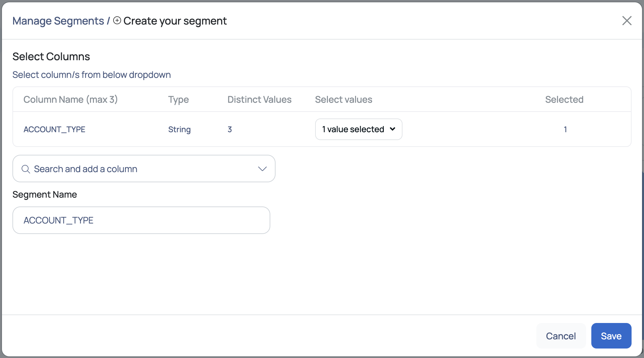
Task: Go back to Manage Segments breadcrumb
Action: click(x=58, y=21)
